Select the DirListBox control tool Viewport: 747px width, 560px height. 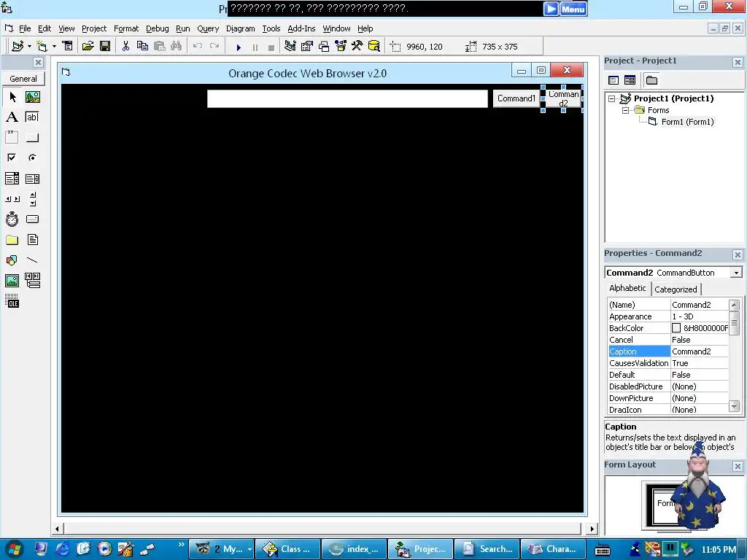12,239
